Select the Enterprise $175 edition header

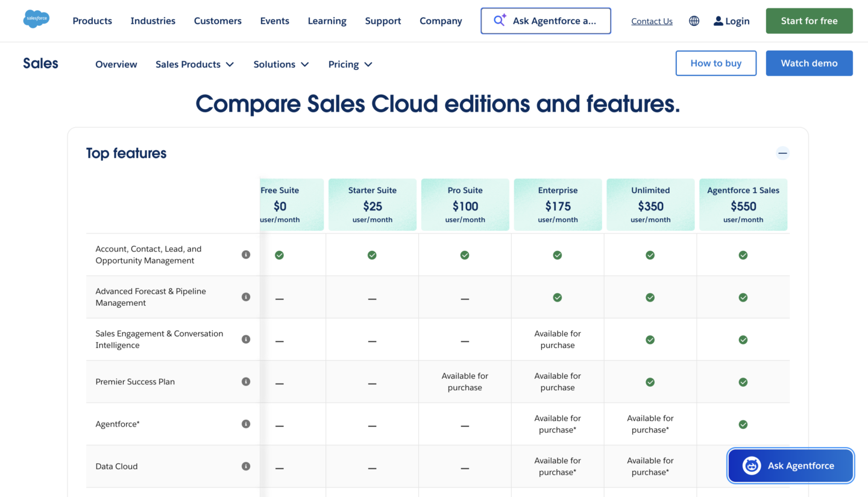[558, 204]
